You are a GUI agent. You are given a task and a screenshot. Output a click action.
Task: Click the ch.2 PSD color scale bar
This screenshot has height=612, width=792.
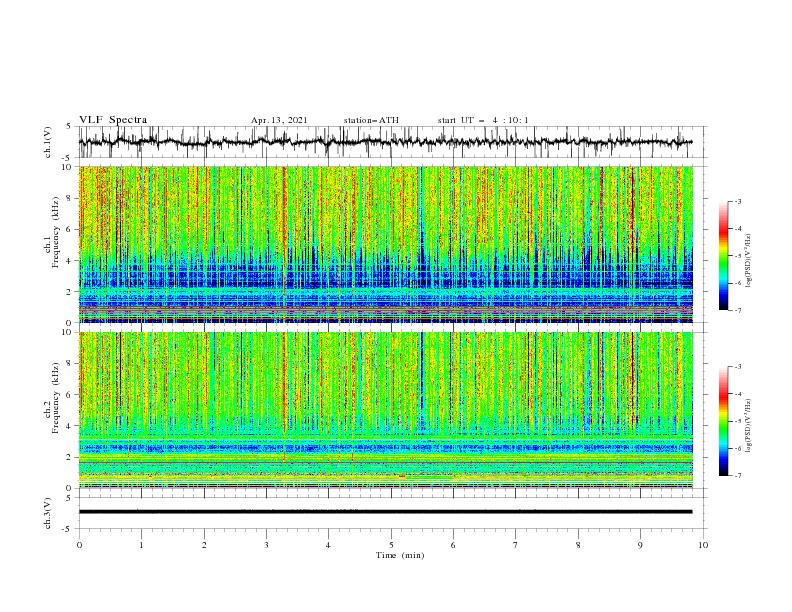click(x=723, y=421)
